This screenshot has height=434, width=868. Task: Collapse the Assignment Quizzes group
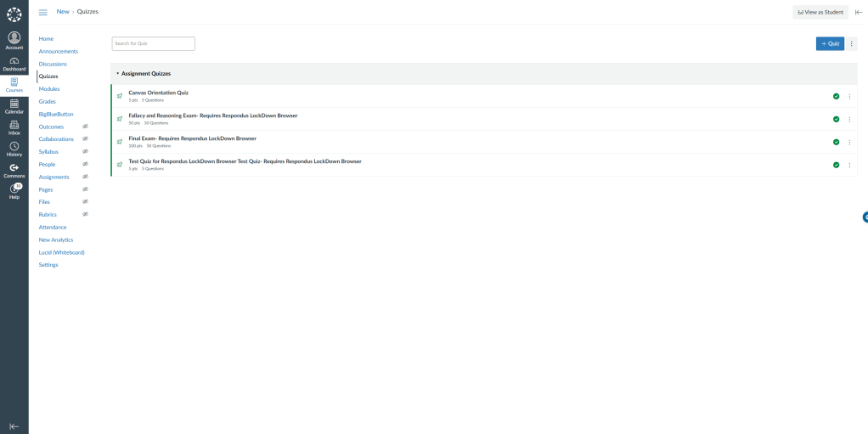tap(118, 74)
